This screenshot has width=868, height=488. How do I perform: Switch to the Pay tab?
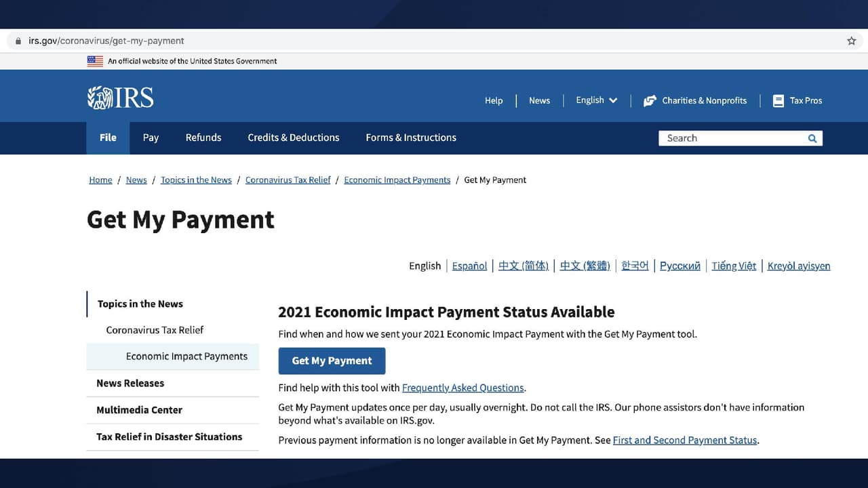[x=151, y=138]
